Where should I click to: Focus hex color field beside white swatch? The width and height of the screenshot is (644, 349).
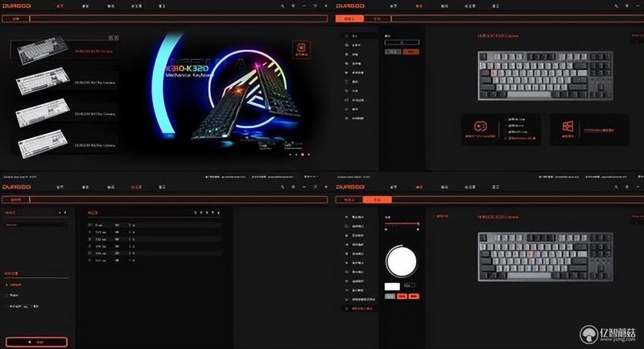click(410, 285)
